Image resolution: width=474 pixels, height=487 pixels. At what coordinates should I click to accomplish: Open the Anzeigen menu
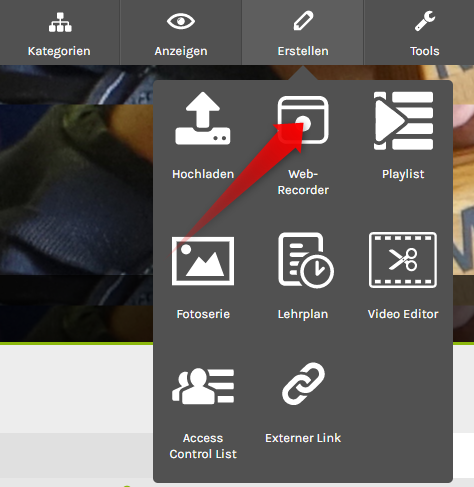(x=181, y=32)
